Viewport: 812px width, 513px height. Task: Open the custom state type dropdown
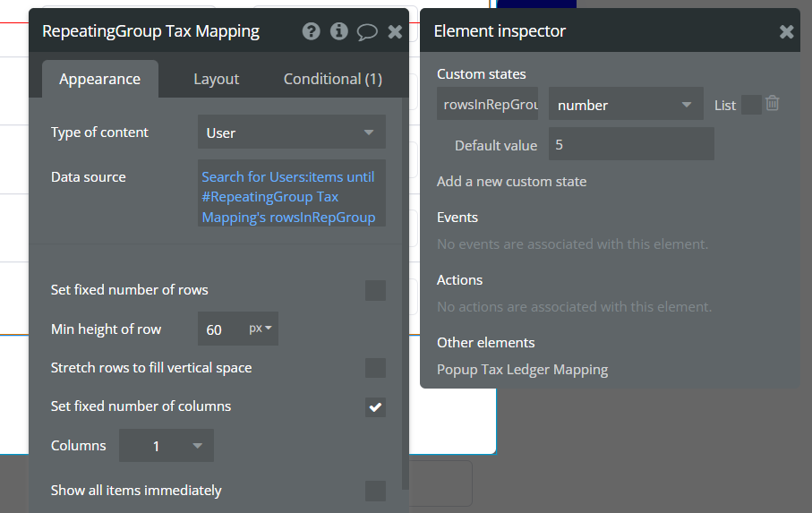[x=625, y=105]
